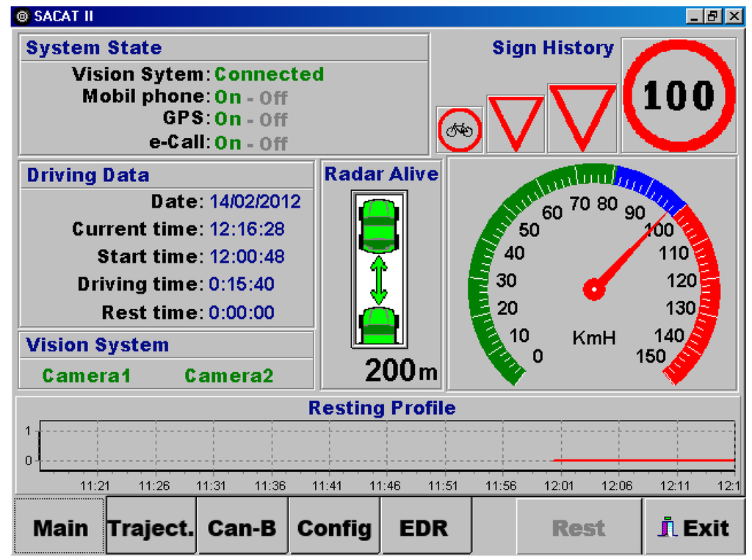Switch to the Traject. tab
The height and width of the screenshot is (560, 752).
click(151, 528)
